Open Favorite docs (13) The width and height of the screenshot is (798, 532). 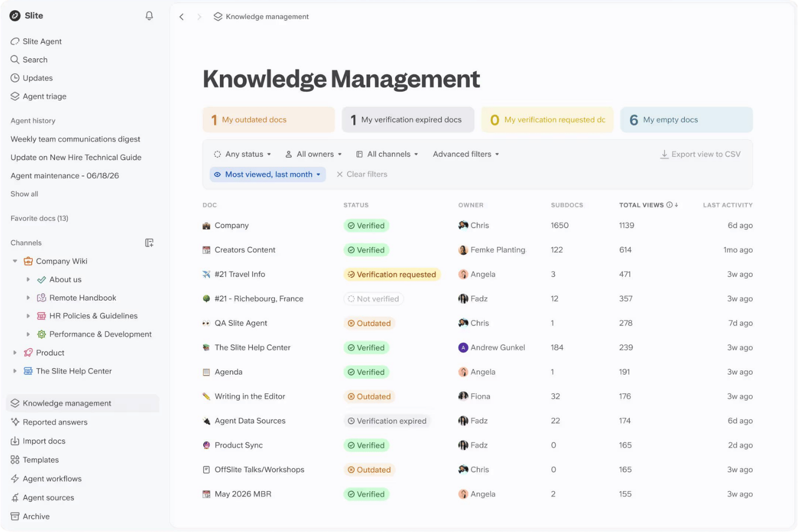39,218
